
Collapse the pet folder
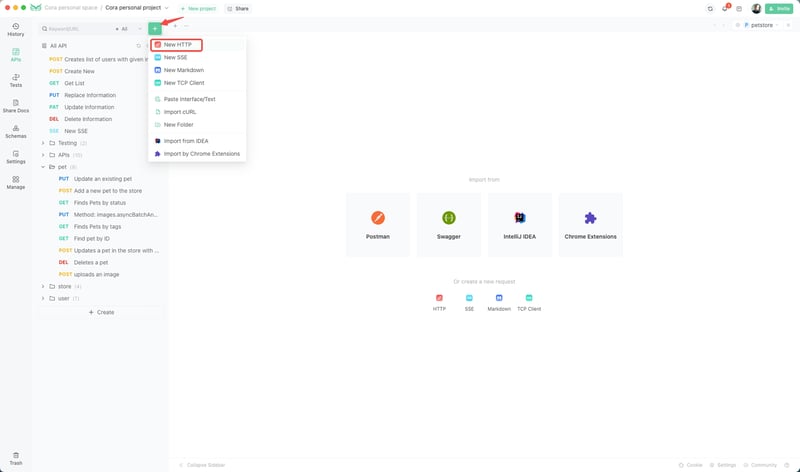[43, 167]
